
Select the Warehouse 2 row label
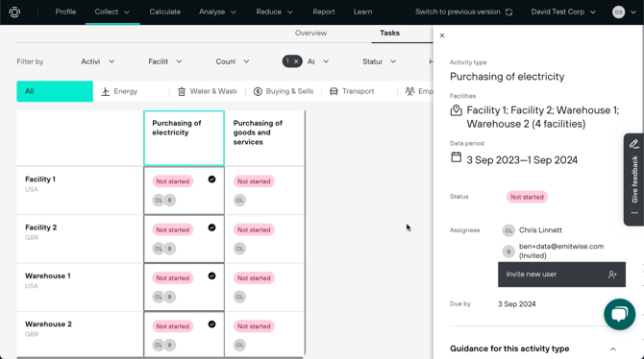pos(48,324)
